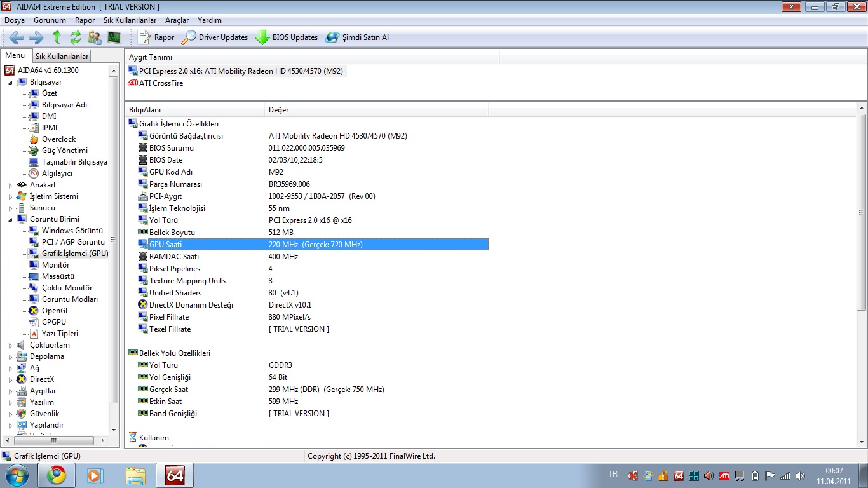
Task: Click the users icon in the toolbar
Action: (95, 37)
